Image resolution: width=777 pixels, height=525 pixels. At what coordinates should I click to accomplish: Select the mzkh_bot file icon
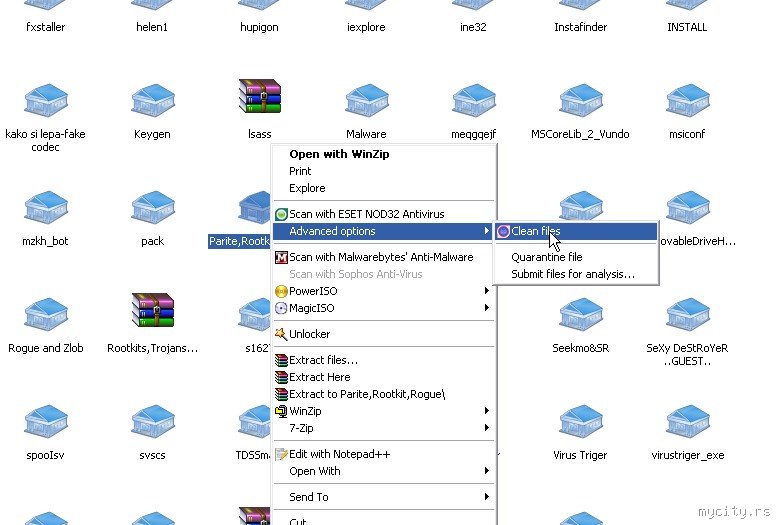pyautogui.click(x=46, y=207)
